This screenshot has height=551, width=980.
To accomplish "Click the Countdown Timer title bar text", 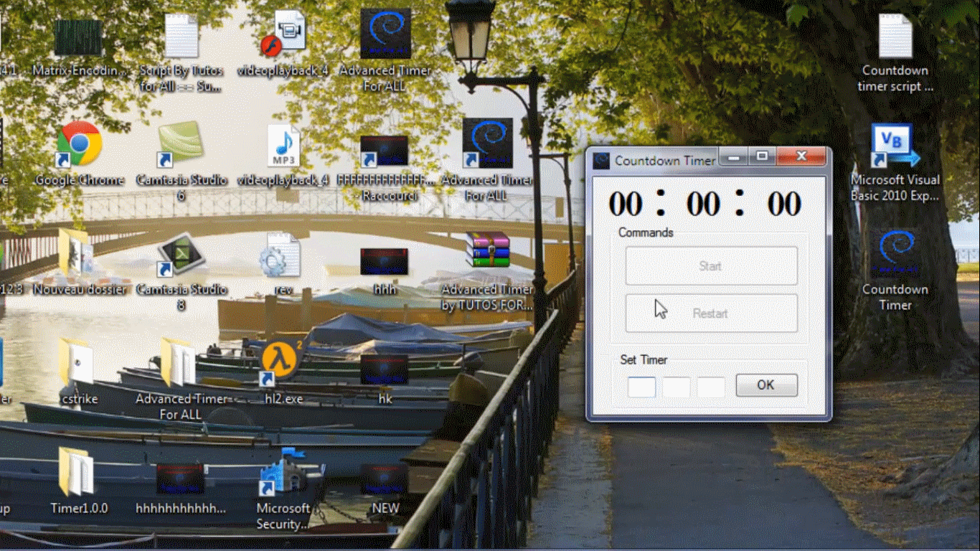I will 665,161.
